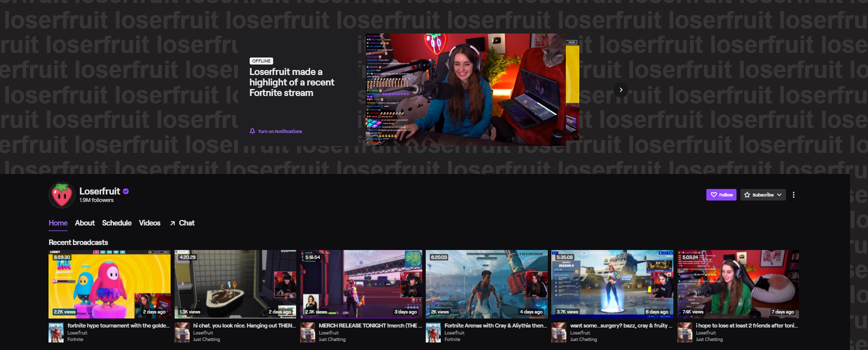
Task: Click the 'Recent broadcasts' heading
Action: click(79, 242)
